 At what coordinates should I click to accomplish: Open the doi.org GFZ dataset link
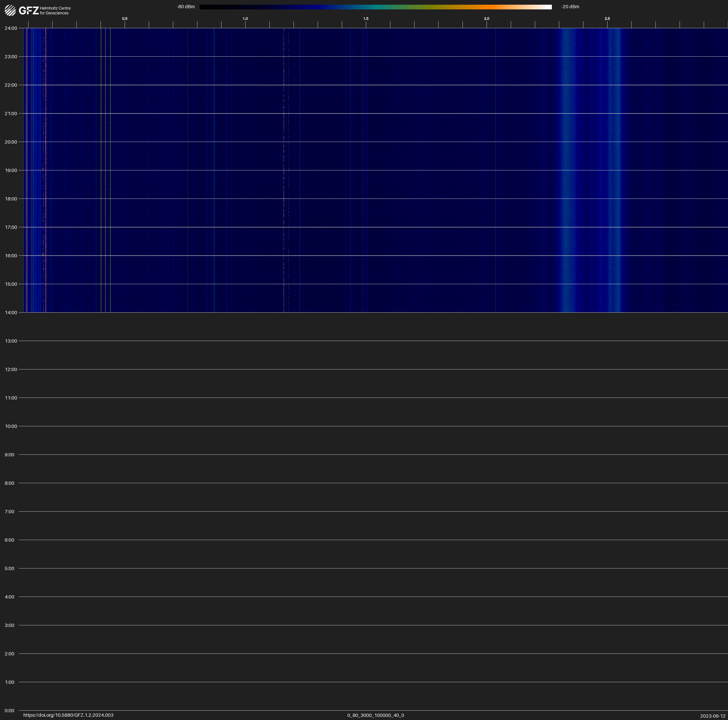tap(68, 715)
